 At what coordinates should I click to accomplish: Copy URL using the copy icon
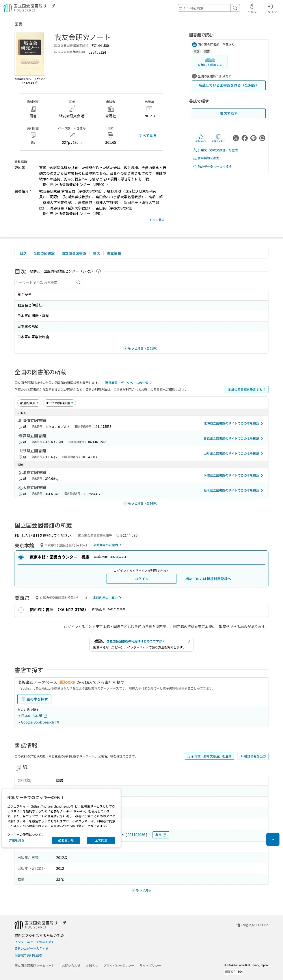218,136
